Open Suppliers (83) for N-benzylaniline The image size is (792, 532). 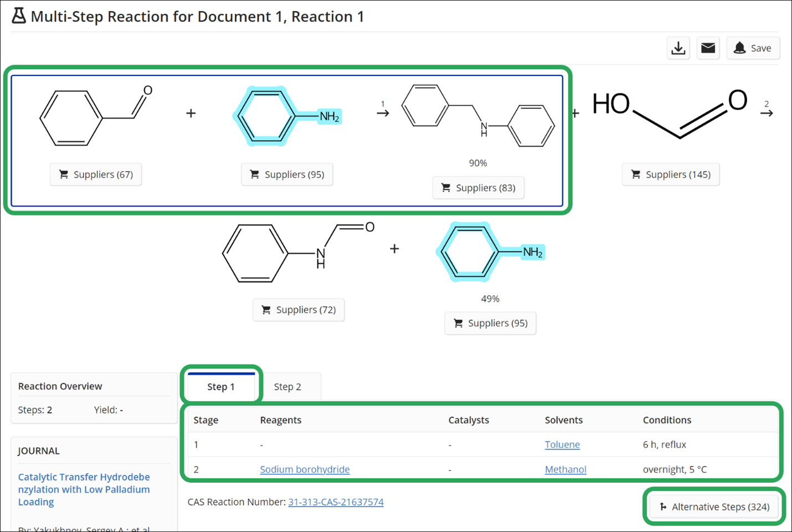click(478, 188)
